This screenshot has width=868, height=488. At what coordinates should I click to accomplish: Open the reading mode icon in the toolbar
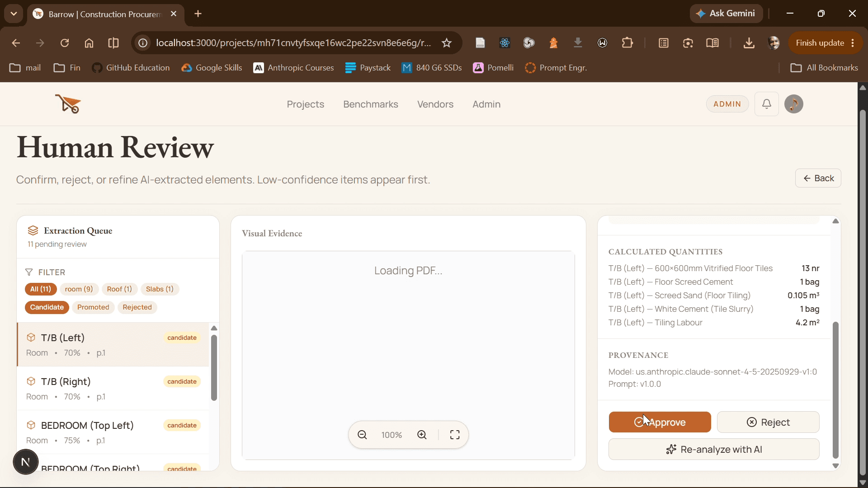coord(712,43)
